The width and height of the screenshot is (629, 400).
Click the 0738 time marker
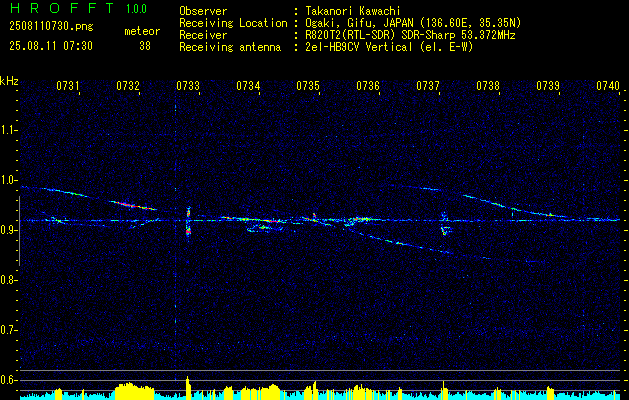click(488, 85)
